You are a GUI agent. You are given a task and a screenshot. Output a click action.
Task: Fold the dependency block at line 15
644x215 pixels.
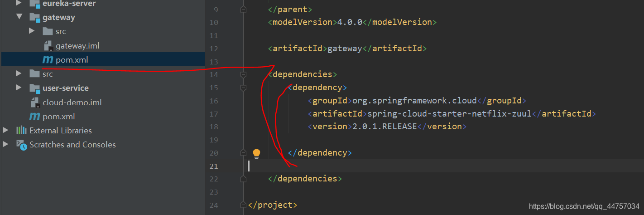click(244, 88)
